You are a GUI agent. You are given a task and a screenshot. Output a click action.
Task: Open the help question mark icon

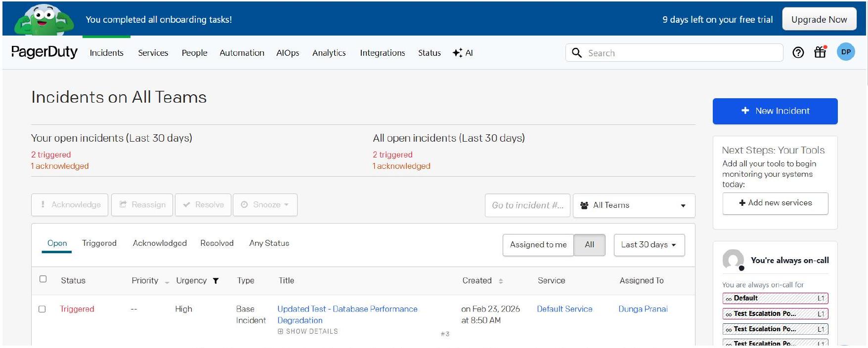coord(798,53)
